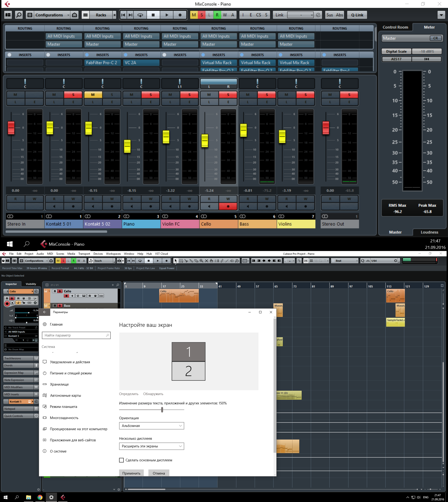The width and height of the screenshot is (448, 502).
Task: Click the Cello channel volume fader
Action: 204,141
